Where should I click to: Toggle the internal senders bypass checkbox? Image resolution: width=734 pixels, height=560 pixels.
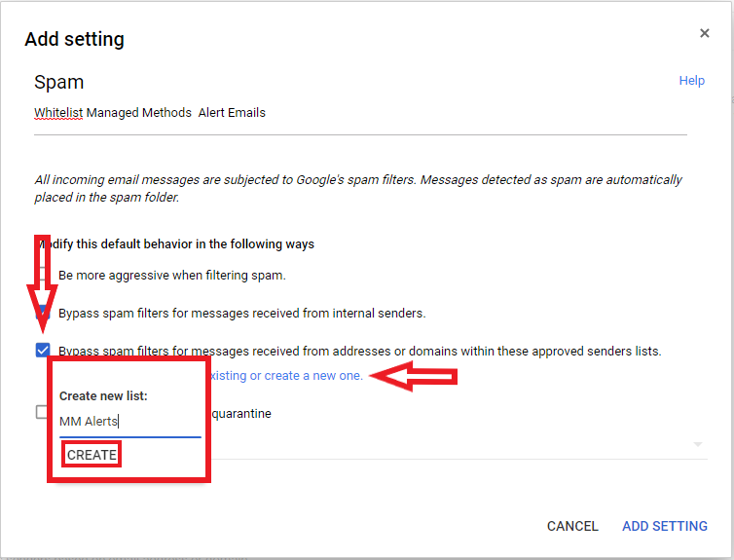click(43, 314)
